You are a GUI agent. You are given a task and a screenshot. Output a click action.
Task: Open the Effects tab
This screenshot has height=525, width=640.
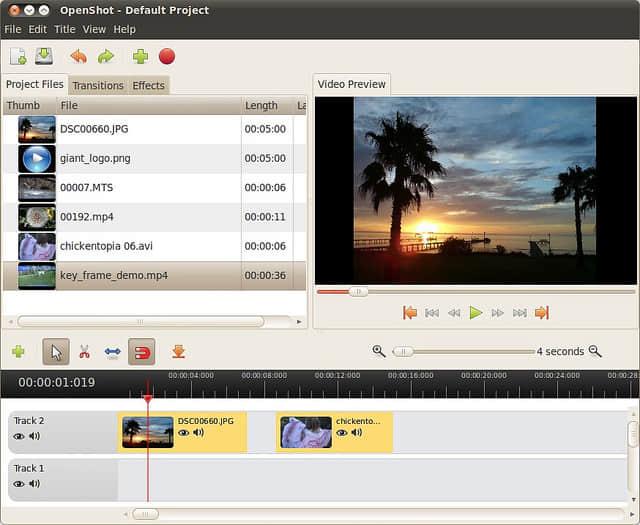click(148, 85)
